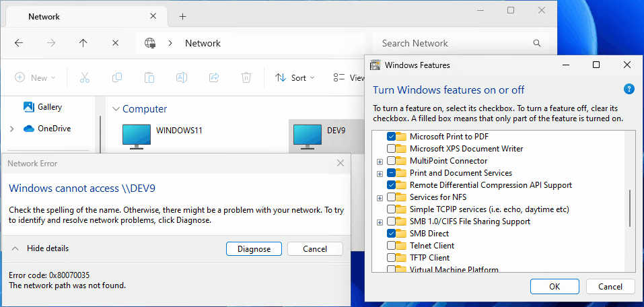Image resolution: width=644 pixels, height=307 pixels.
Task: Check the TFTP Client checkbox
Action: point(391,258)
